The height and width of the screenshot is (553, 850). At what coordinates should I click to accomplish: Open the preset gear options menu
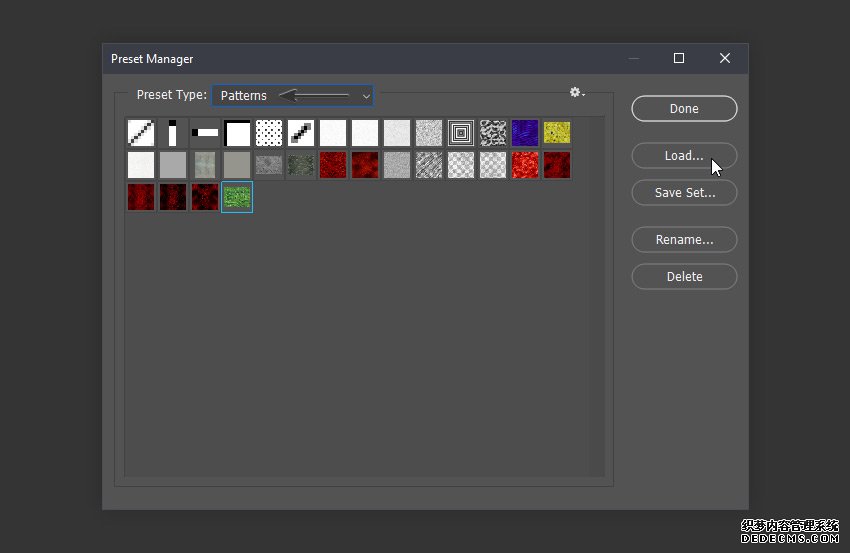point(577,93)
